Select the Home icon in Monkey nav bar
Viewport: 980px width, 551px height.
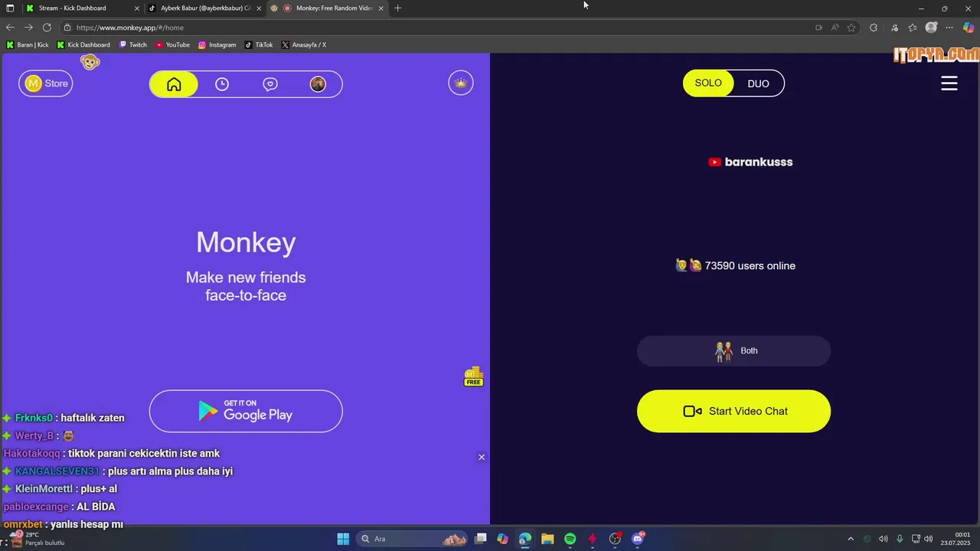point(174,84)
